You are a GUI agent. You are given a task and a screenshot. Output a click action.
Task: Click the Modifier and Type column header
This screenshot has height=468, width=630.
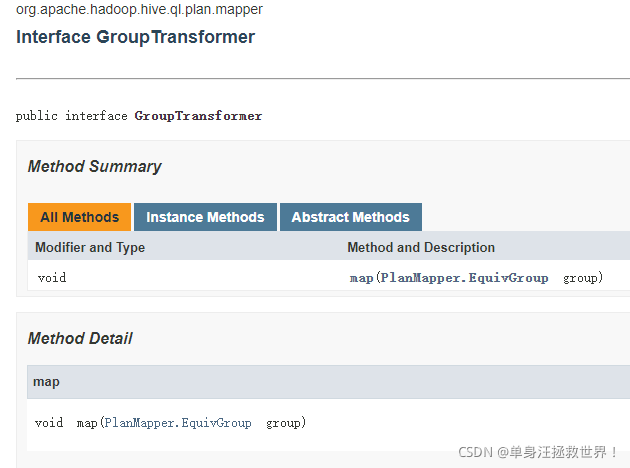[x=90, y=247]
